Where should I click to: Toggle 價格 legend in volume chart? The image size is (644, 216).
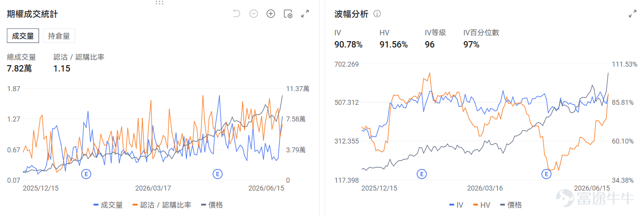click(212, 205)
